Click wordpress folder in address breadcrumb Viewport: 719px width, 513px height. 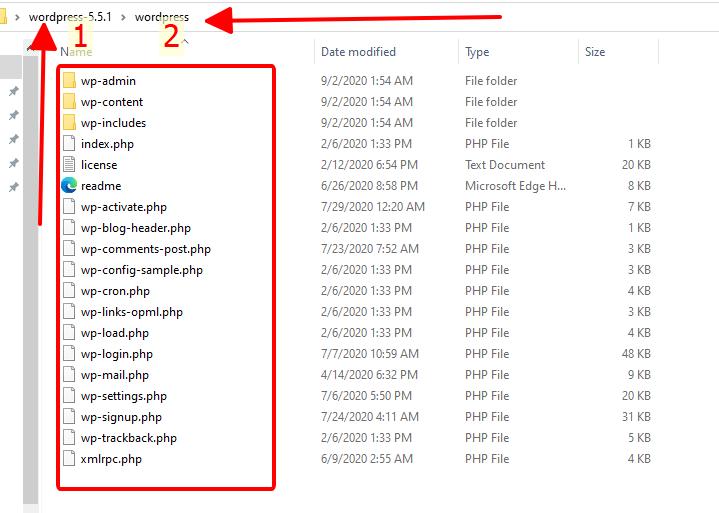click(x=162, y=17)
